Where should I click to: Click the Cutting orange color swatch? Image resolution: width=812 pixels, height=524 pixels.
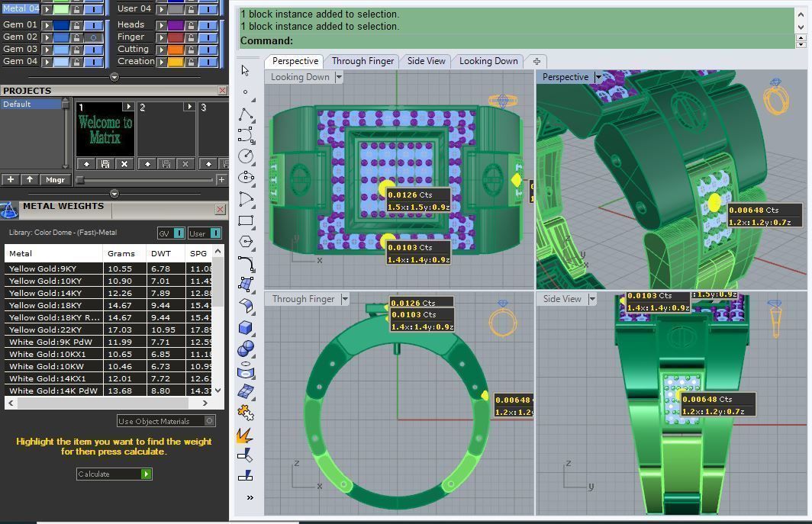[176, 50]
